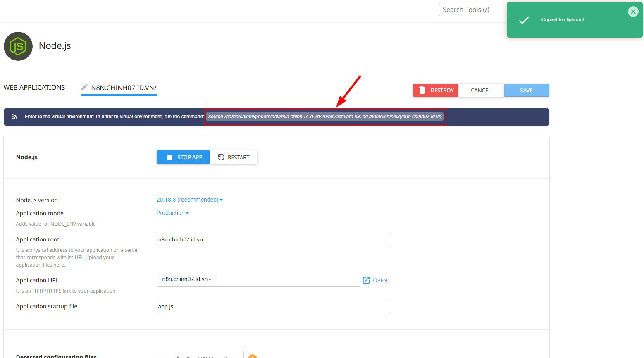Click the 'Enter to the virtual environment' banner text
Image resolution: width=644 pixels, height=358 pixels.
point(114,117)
